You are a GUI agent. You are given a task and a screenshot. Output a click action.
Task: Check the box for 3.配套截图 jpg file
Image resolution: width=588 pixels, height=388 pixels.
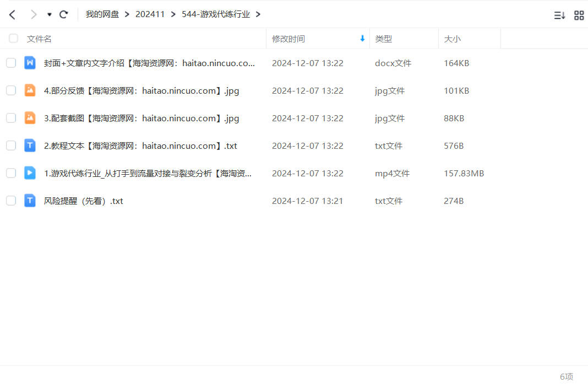coord(11,118)
